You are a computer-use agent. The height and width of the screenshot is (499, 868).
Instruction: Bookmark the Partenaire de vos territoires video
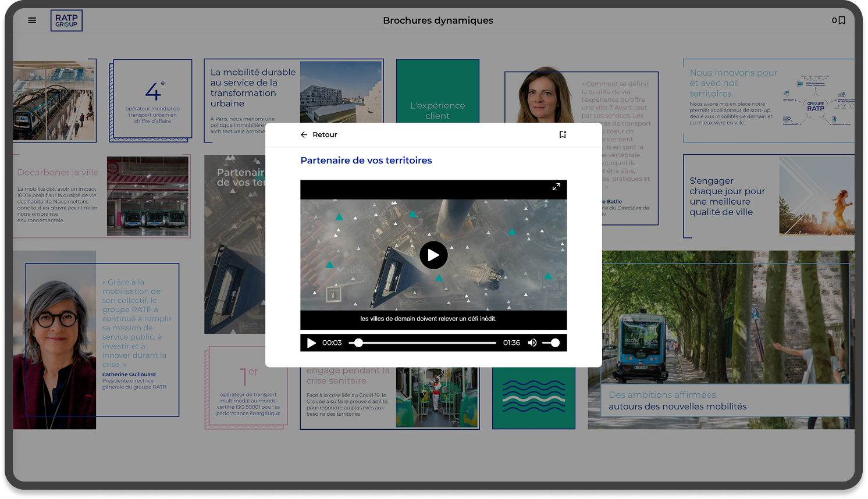(563, 134)
